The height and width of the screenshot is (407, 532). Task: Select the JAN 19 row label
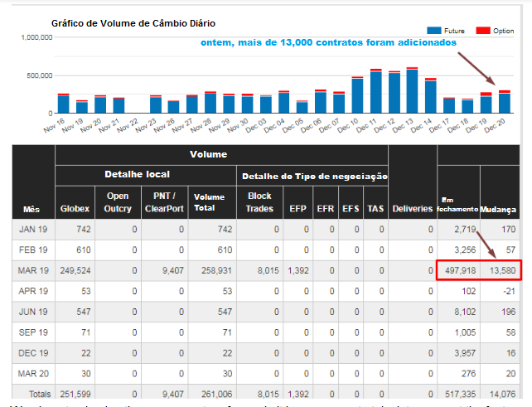[33, 227]
